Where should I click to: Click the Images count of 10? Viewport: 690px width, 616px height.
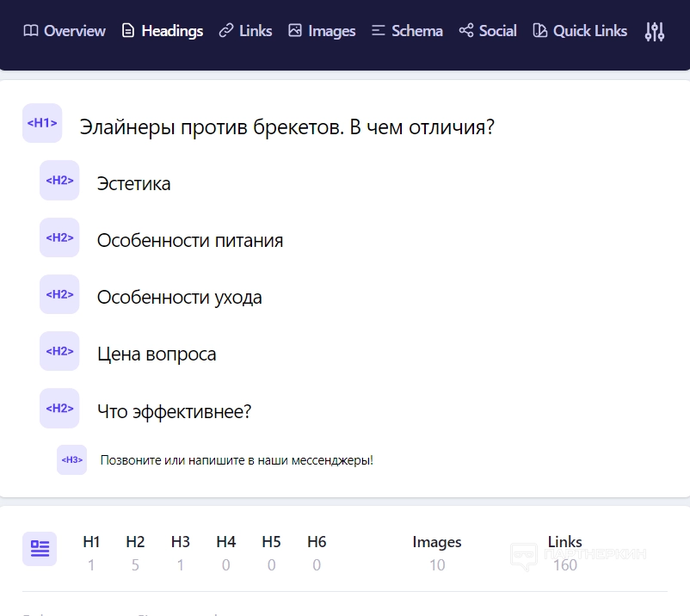[x=437, y=565]
